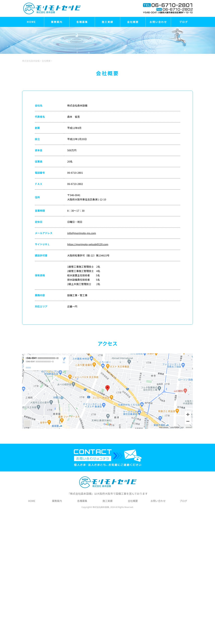Image resolution: width=215 pixels, height=644 pixels.
Task: Click the 森本 省吾 representative name
Action: (x=73, y=117)
